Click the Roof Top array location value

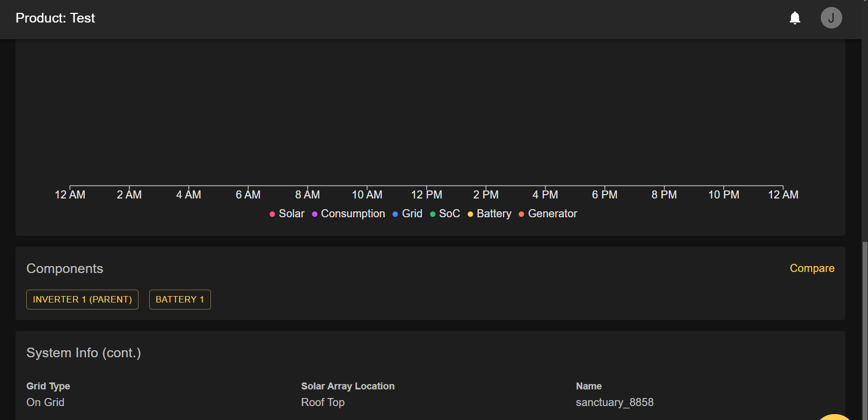[x=323, y=402]
